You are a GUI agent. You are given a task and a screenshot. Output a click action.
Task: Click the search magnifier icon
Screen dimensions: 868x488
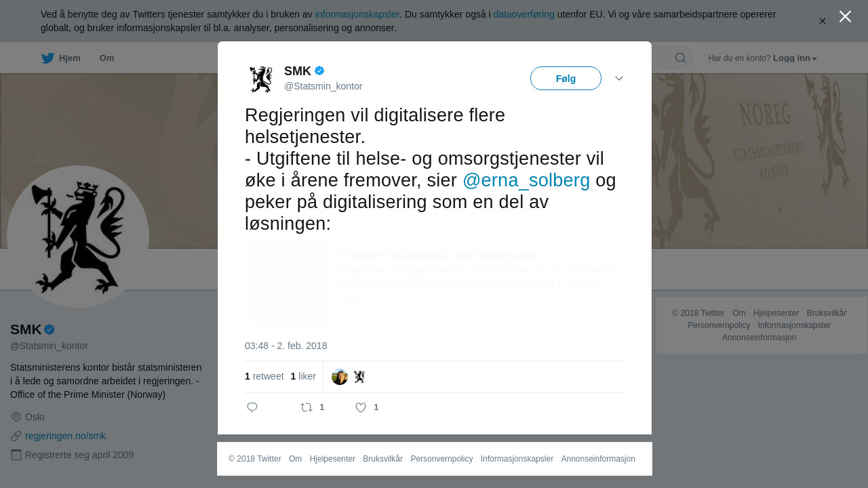pos(680,58)
